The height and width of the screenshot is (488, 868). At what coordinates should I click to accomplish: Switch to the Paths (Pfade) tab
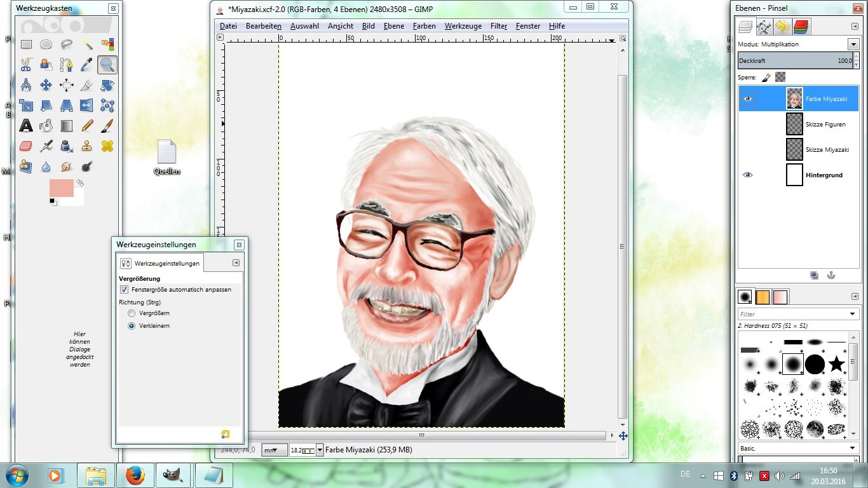click(x=764, y=27)
